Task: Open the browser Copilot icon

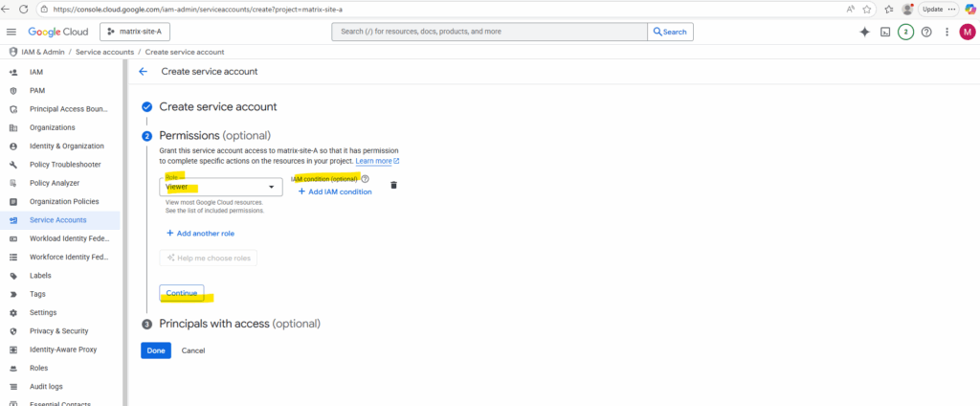Action: pos(970,10)
